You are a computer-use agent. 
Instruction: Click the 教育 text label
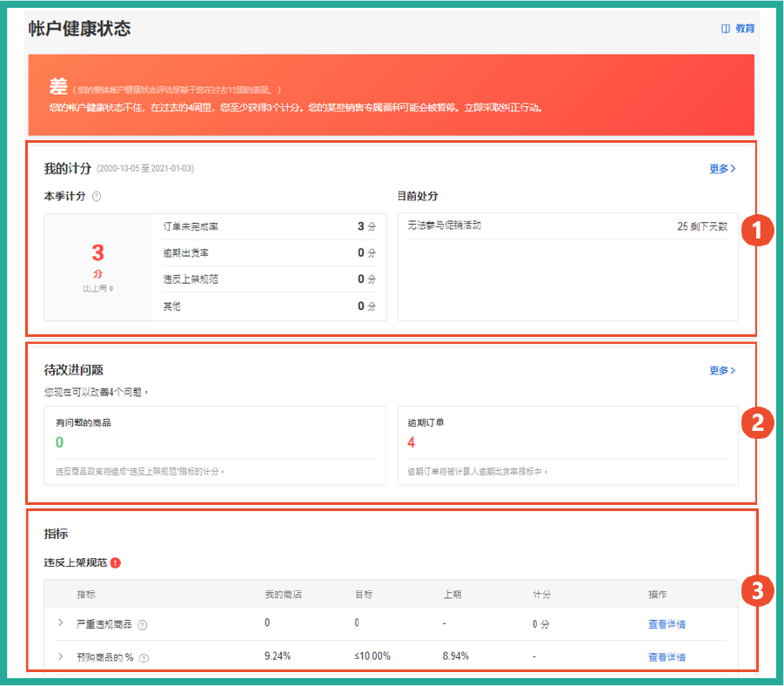pos(744,29)
